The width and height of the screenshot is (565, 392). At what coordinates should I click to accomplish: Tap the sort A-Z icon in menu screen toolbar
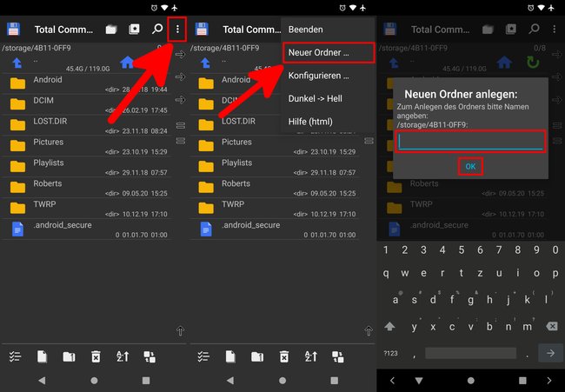click(311, 356)
